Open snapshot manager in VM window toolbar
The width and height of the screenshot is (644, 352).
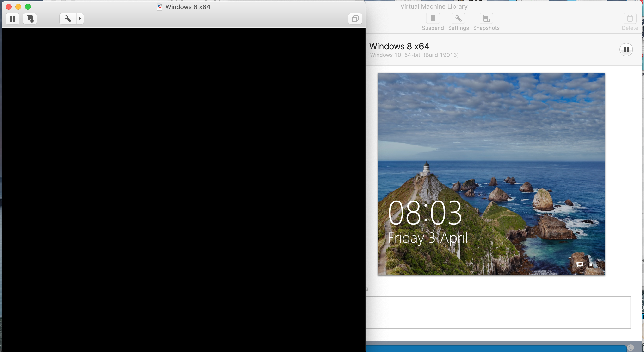pyautogui.click(x=30, y=19)
